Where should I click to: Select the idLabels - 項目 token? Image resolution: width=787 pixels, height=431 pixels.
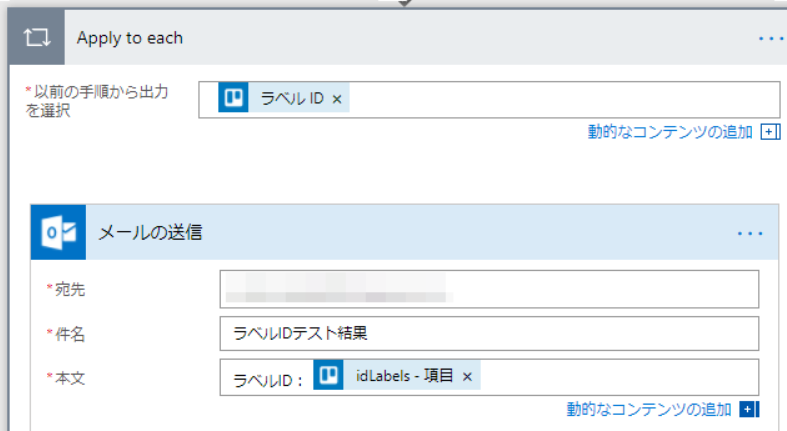click(x=397, y=375)
